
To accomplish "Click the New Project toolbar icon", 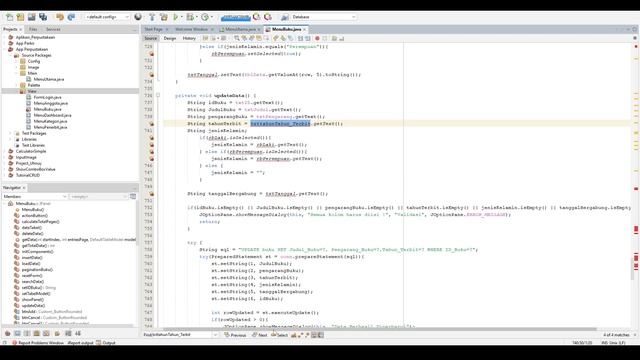I will (x=20, y=17).
